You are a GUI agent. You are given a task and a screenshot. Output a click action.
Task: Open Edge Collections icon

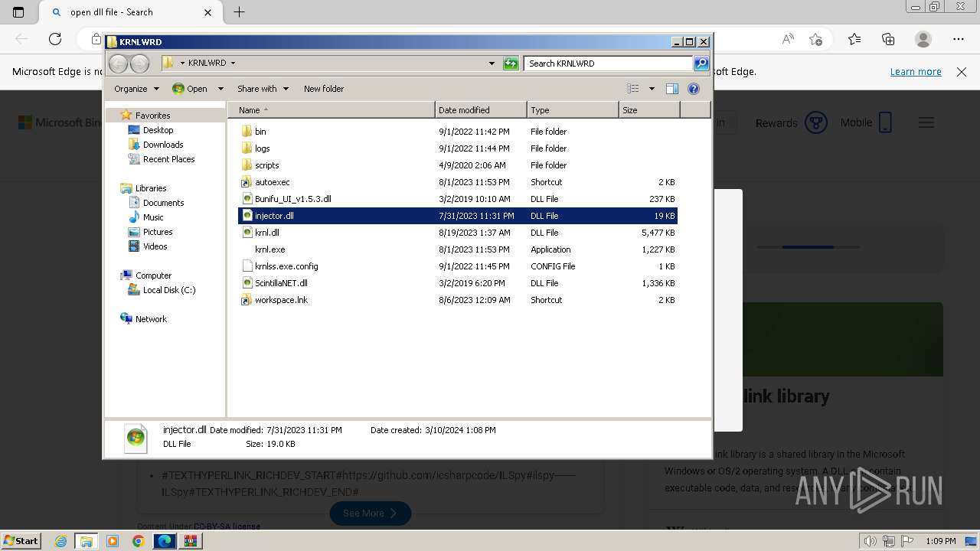888,39
